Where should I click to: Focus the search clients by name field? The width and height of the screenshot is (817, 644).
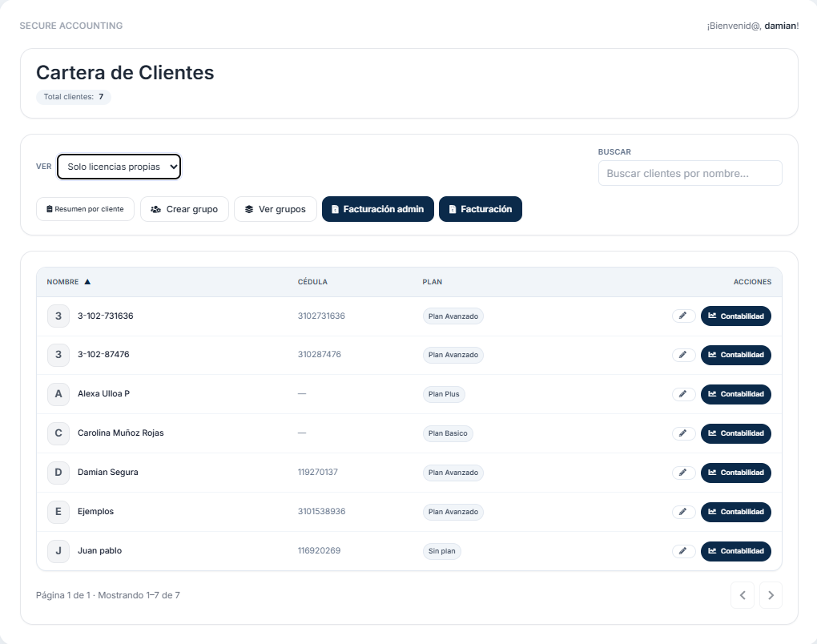(690, 173)
